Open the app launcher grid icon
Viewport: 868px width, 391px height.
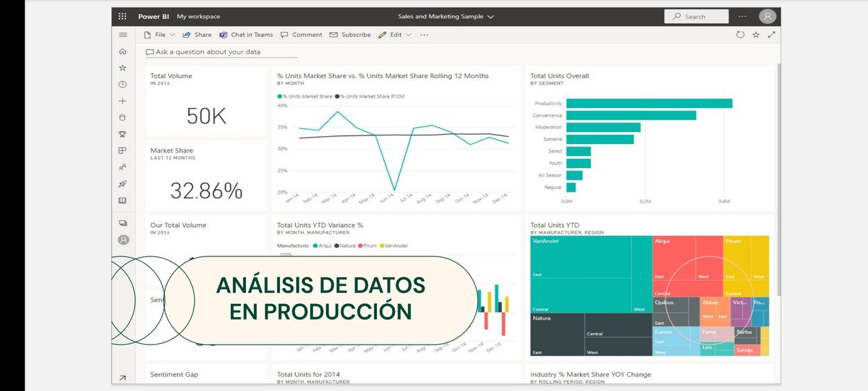(x=122, y=16)
